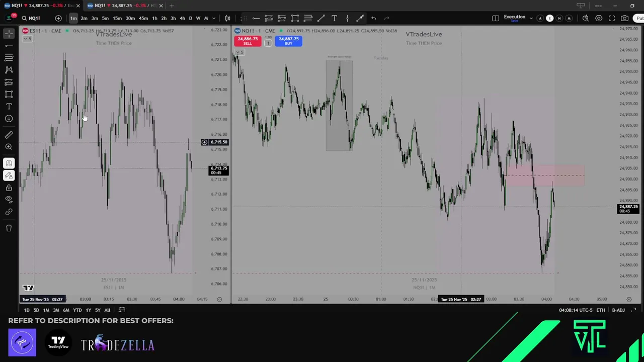
Task: Select layout A radio button
Action: 540,18
